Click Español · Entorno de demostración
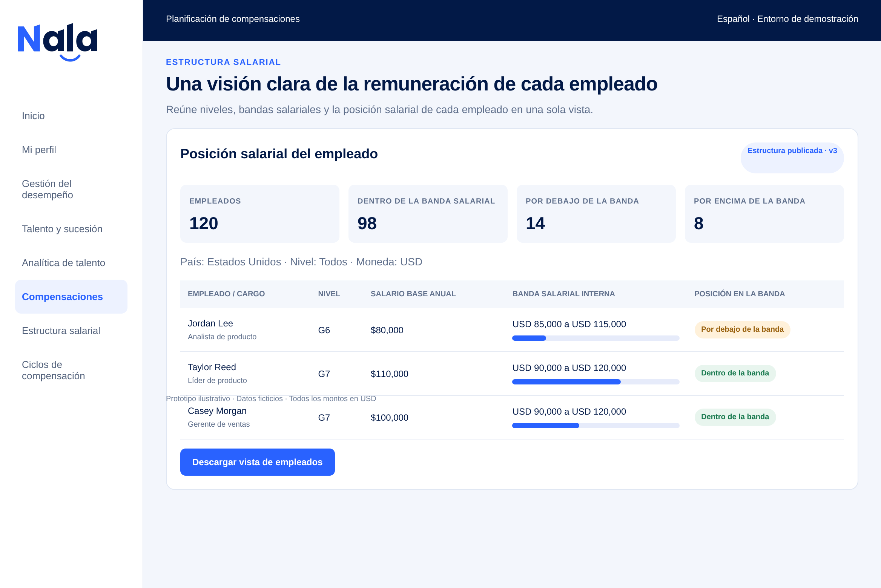The image size is (881, 588). (x=787, y=19)
